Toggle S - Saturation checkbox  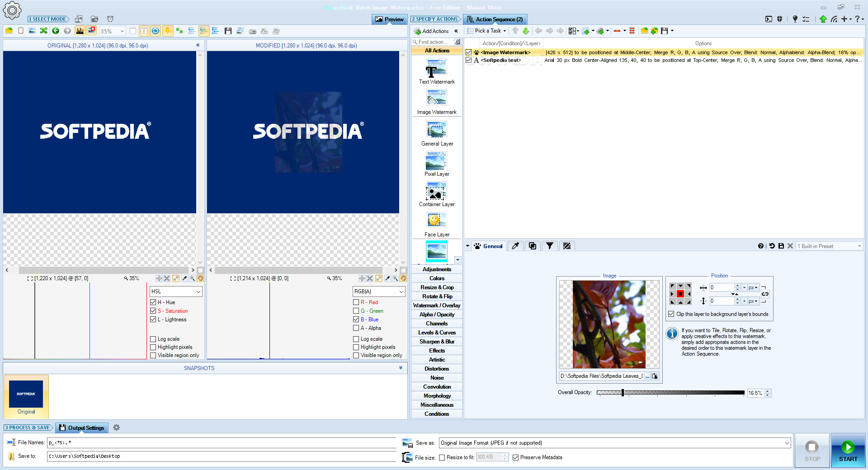(153, 311)
